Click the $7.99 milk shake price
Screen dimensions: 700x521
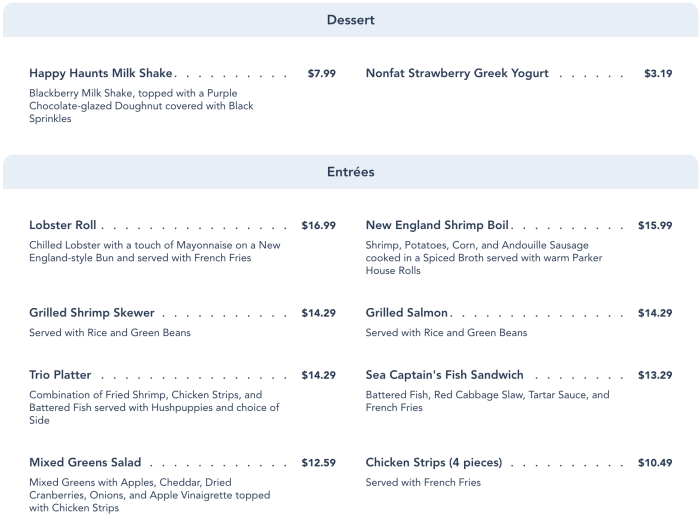pos(321,73)
